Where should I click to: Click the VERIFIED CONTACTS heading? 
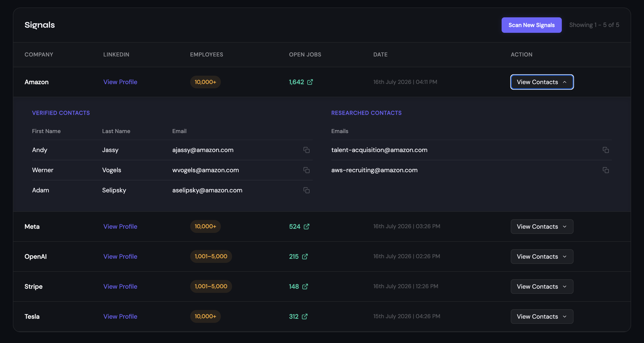coord(61,113)
